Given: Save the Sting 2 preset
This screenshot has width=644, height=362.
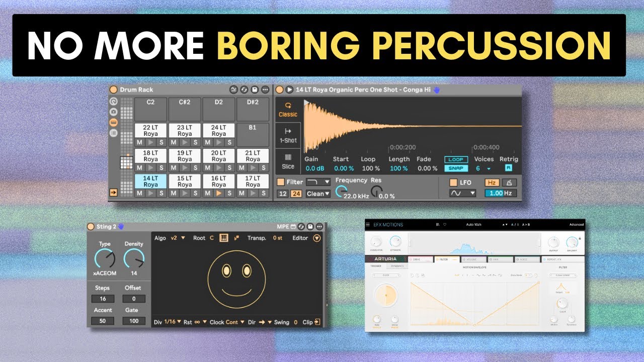Looking at the screenshot, I should point(310,227).
